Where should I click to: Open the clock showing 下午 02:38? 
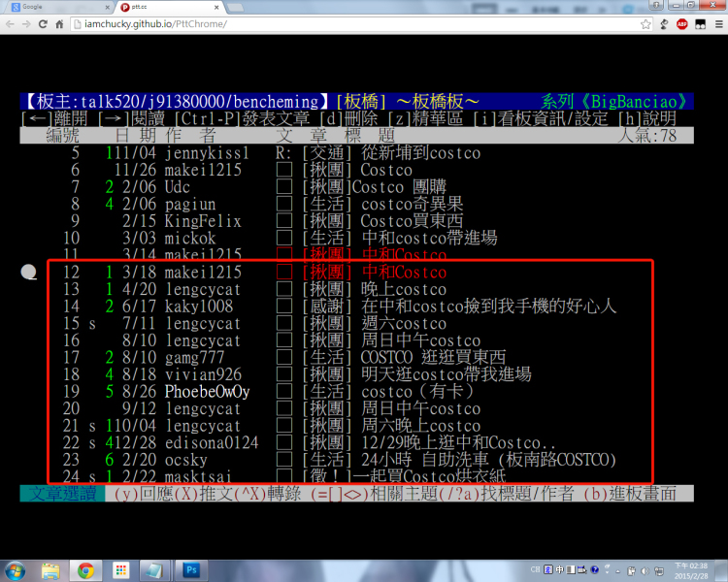[x=691, y=571]
